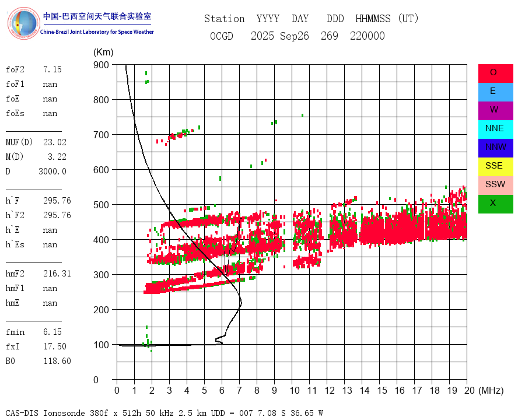Click the Chinese laboratory name title
The width and height of the screenshot is (525, 420).
coord(97,16)
